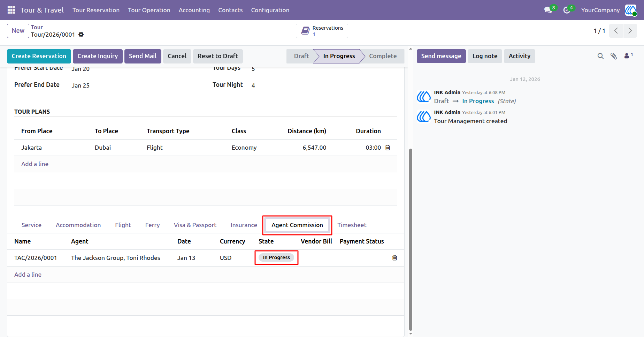Viewport: 644px width, 337px height.
Task: Open the activities clock icon
Action: (567, 10)
